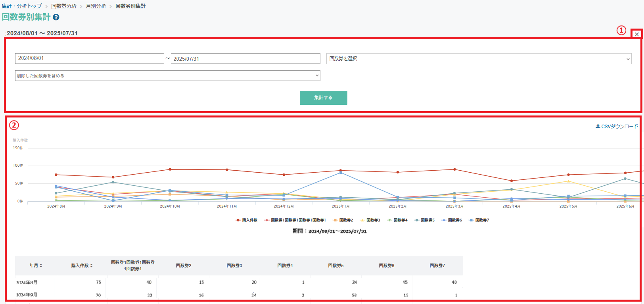The width and height of the screenshot is (644, 304).
Task: Click 購入件数 data point at 2025年3月
Action: (x=454, y=169)
